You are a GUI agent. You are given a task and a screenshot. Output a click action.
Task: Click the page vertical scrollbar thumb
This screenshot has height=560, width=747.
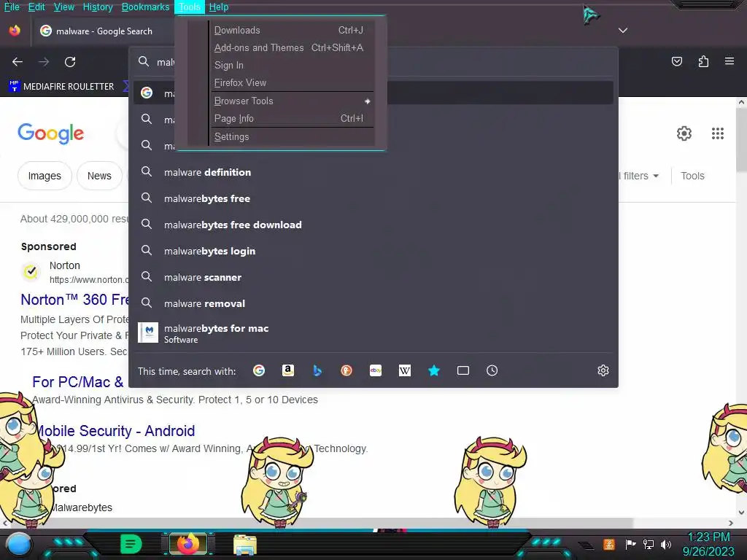[x=741, y=139]
